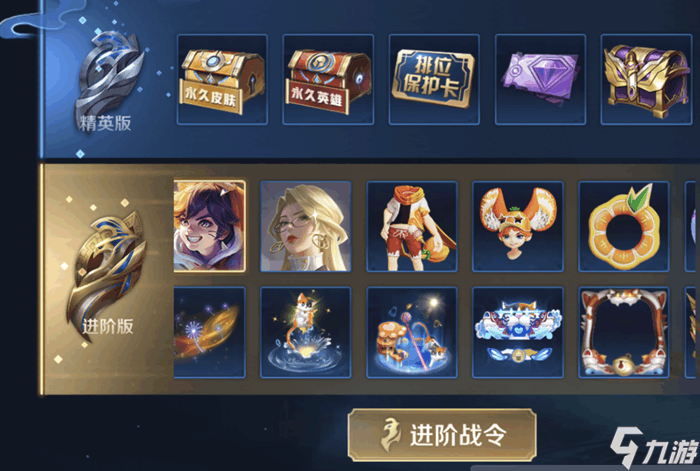Select the 永久英雄 red chest reward

328,79
